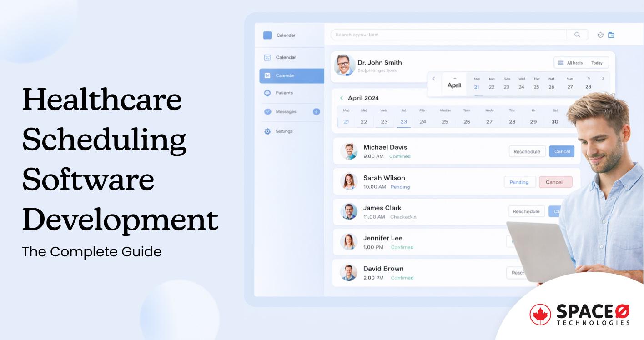Click the back chevron in the mini calendar popup
This screenshot has width=644, height=340.
(x=433, y=78)
